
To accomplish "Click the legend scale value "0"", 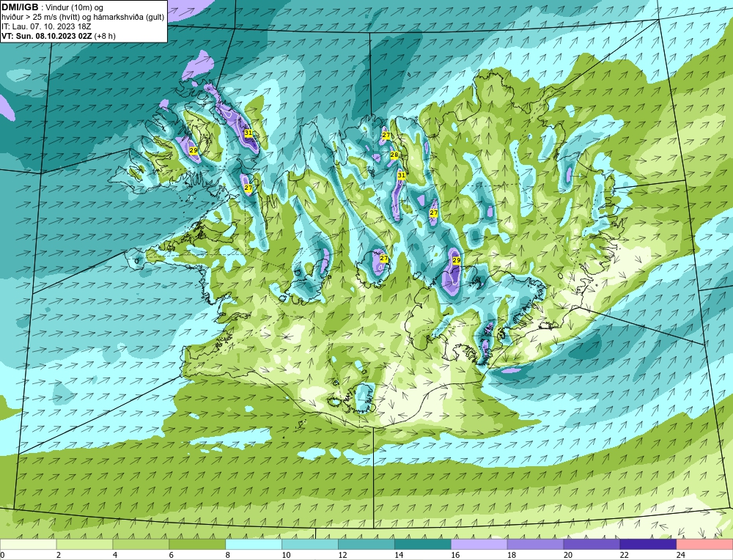I will (x=2, y=556).
